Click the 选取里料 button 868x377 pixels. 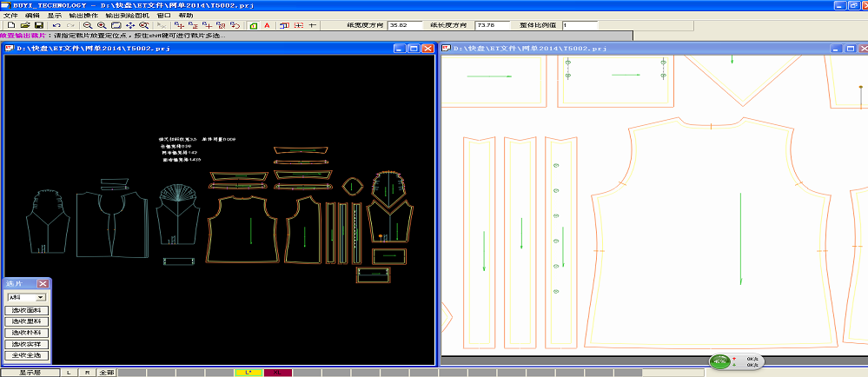click(27, 321)
